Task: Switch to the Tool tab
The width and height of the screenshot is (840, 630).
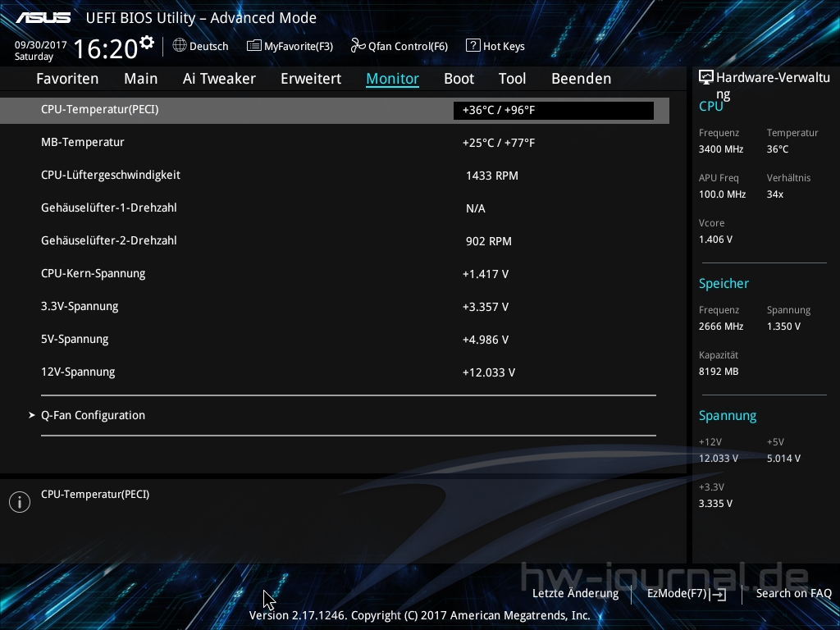Action: click(512, 78)
